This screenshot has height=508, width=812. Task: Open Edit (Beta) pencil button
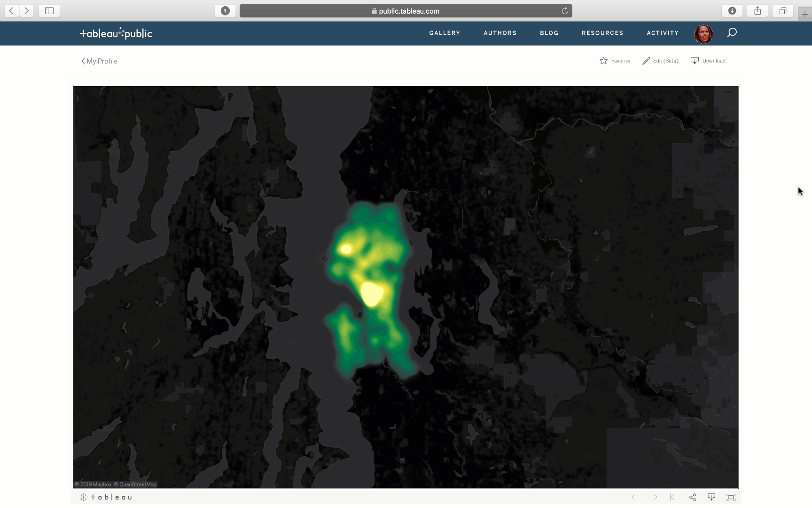[x=660, y=61]
